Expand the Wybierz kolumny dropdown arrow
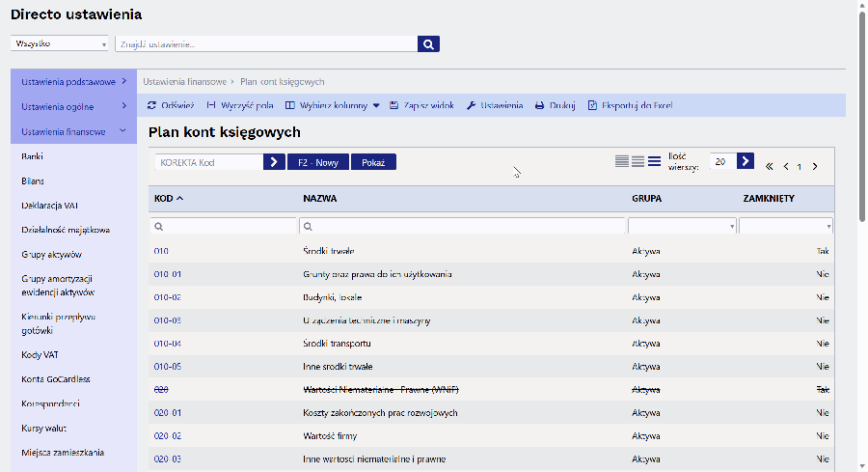The width and height of the screenshot is (868, 472). tap(376, 105)
